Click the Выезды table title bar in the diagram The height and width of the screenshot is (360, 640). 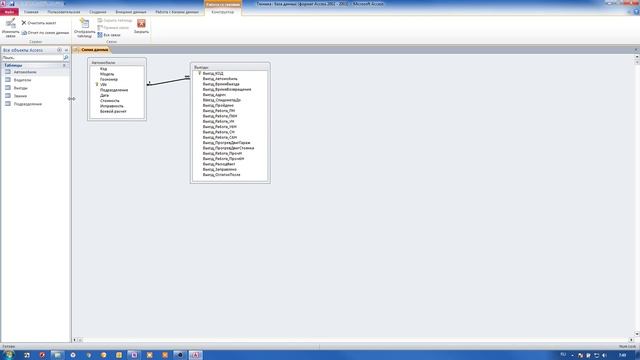point(230,67)
